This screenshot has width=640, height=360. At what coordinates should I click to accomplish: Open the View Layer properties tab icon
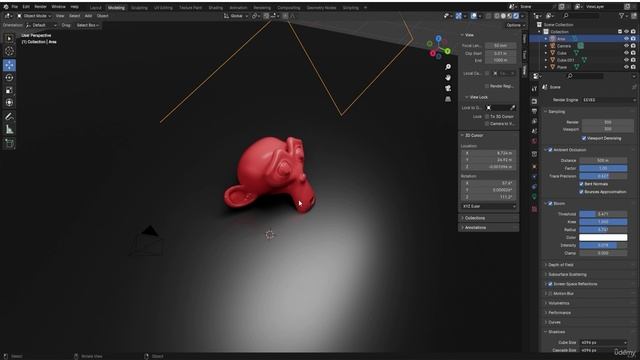(534, 121)
